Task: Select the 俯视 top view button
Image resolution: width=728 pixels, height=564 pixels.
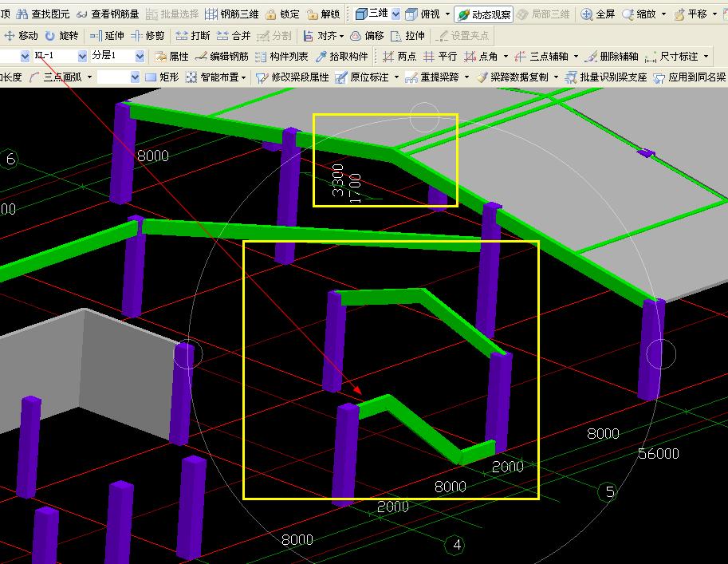Action: 423,14
